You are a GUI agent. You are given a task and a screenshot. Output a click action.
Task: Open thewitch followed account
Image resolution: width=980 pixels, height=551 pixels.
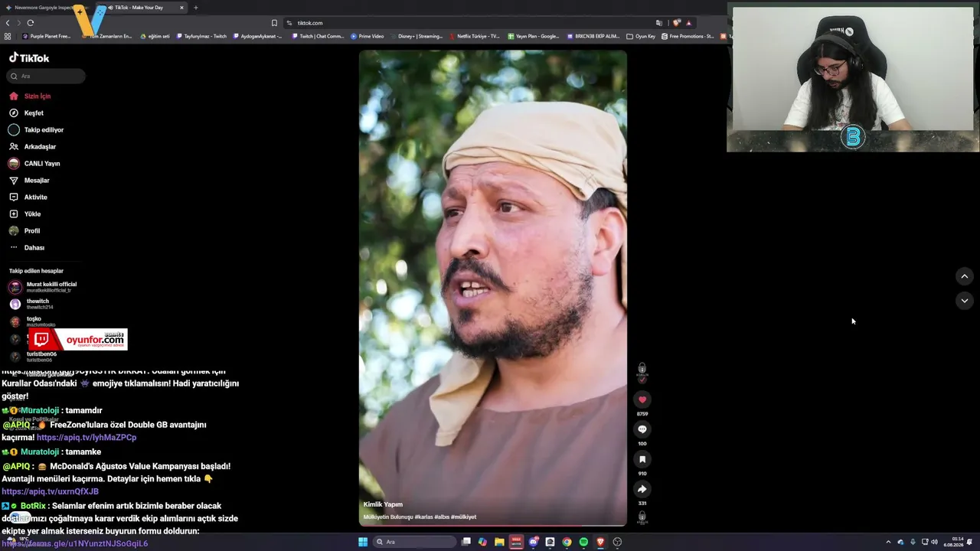31,304
